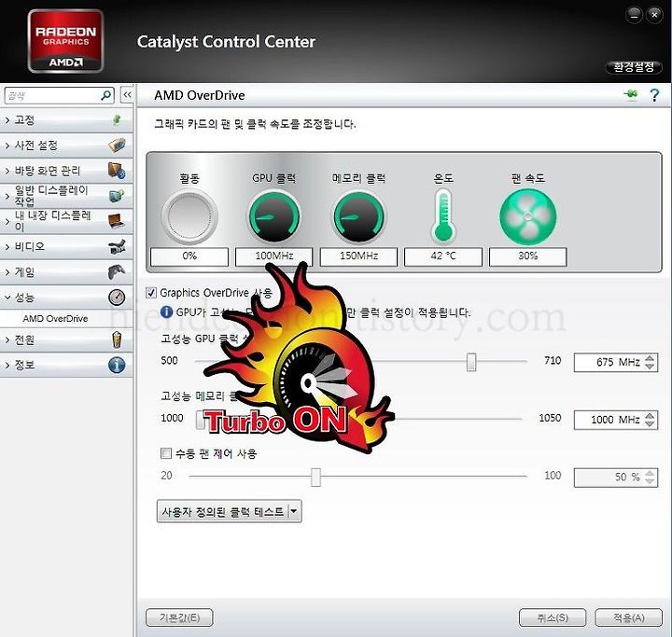
Task: Click the 메모리 클럭 gauge
Action: click(358, 217)
